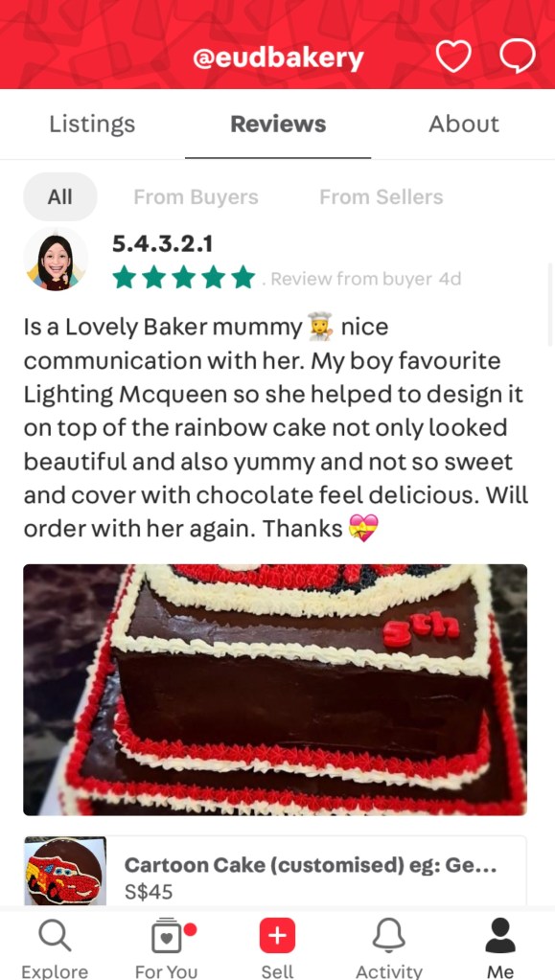Open Activity bell icon
Viewport: 555px width, 980px height.
388,936
